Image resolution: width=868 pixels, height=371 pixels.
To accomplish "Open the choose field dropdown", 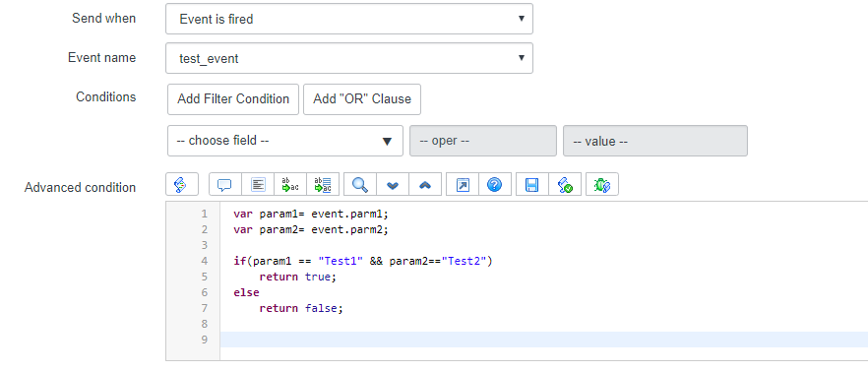I will point(285,141).
